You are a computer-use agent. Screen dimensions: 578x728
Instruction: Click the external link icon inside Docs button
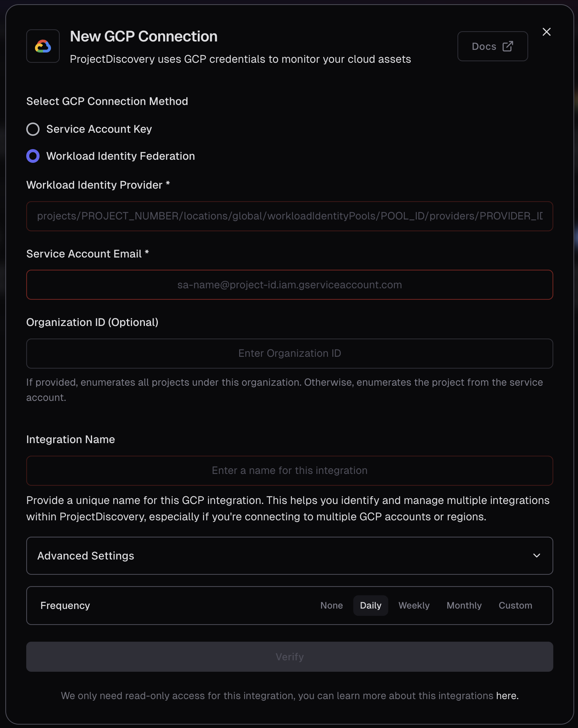click(x=508, y=46)
